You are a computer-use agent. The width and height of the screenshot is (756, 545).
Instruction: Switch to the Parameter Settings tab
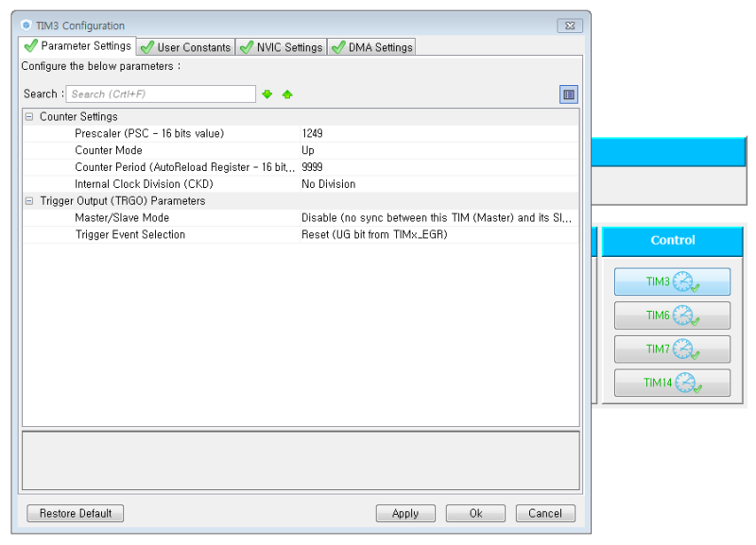77,45
